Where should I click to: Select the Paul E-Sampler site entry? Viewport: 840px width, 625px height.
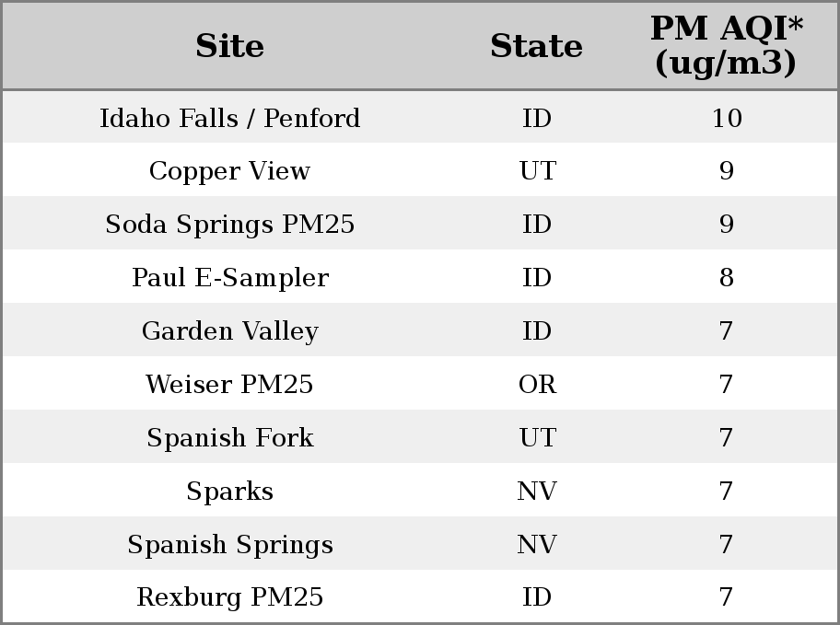[230, 277]
